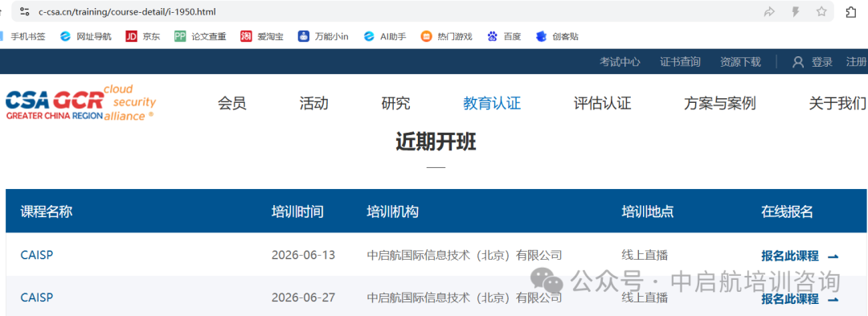
Task: Click the 在线报名 column header
Action: pyautogui.click(x=787, y=211)
